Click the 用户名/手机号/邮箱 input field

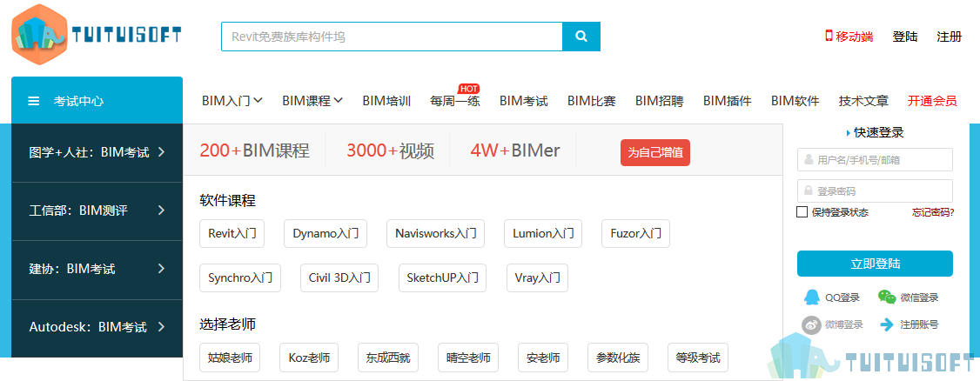click(875, 159)
